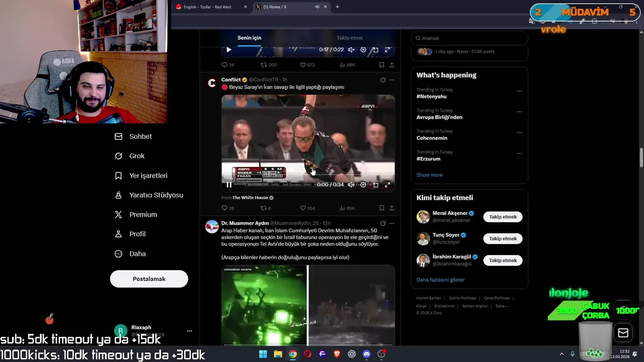Viewport: 644px width, 362px height.
Task: Open Opera browser from the taskbar
Action: click(x=307, y=354)
